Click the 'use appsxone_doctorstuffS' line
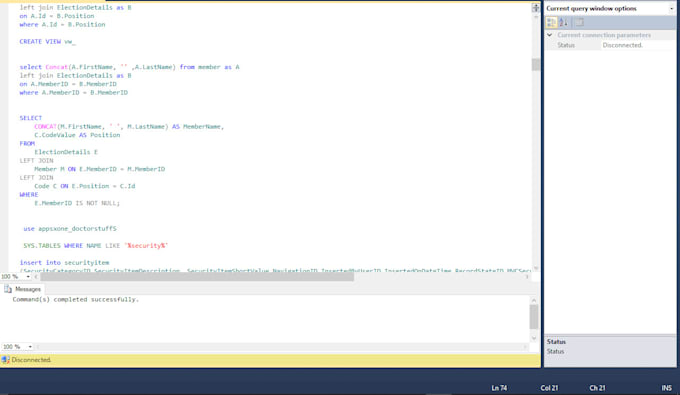The width and height of the screenshot is (680, 395). (x=70, y=229)
